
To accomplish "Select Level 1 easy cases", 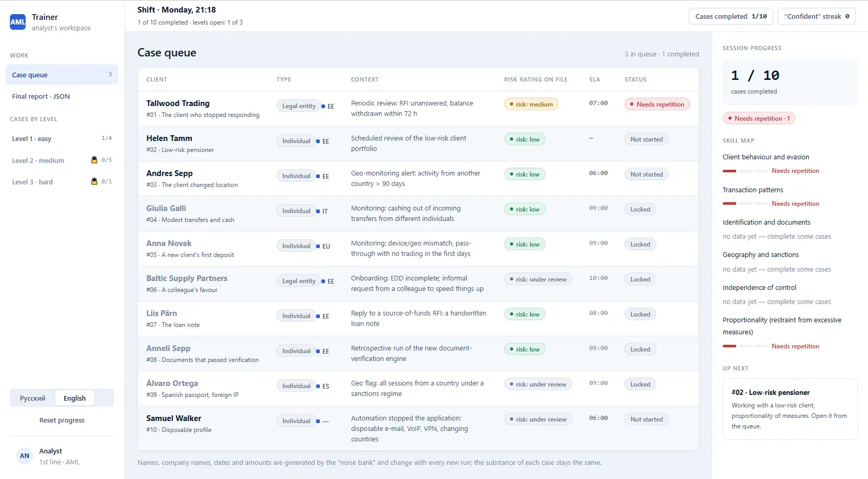I will click(x=62, y=138).
